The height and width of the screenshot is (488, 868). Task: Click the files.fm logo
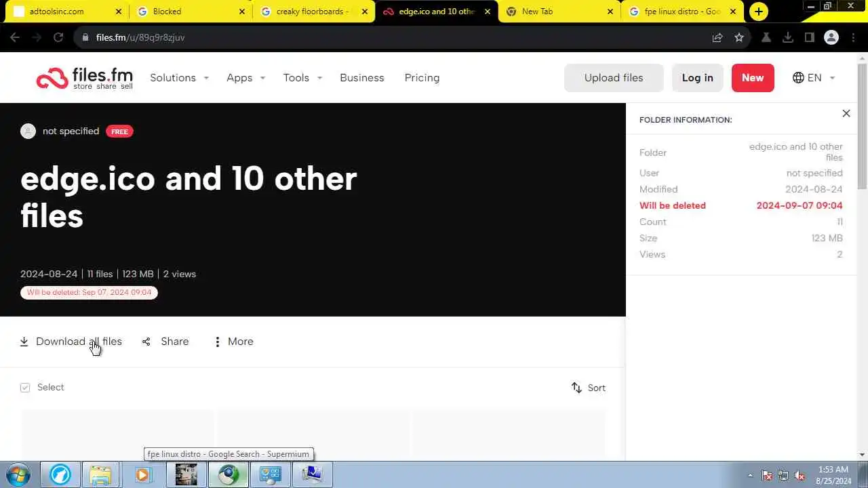point(84,78)
